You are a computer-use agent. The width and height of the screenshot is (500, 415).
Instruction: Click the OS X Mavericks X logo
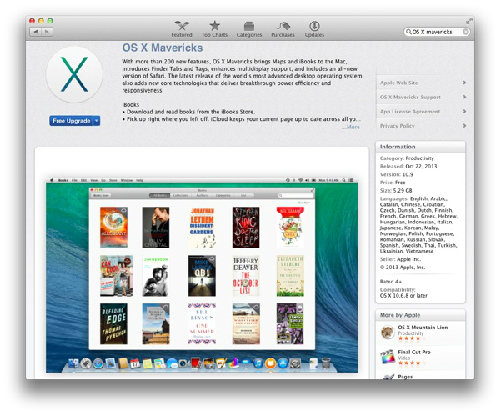[74, 74]
